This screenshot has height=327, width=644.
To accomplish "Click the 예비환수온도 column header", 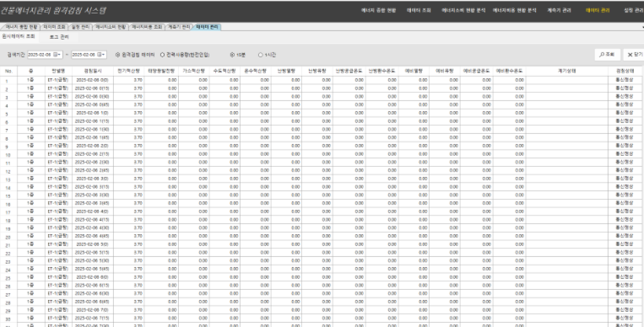I will (x=509, y=71).
